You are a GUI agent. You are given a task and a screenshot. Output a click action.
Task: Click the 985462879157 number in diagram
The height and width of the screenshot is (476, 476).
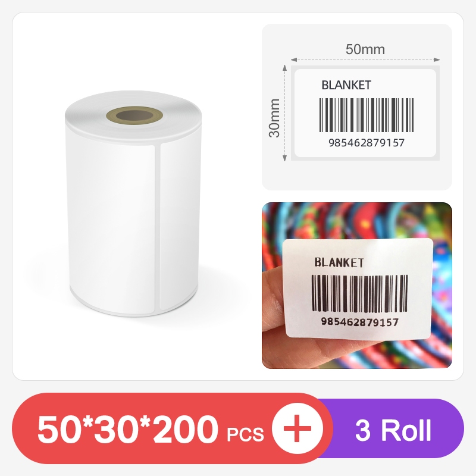pos(367,143)
